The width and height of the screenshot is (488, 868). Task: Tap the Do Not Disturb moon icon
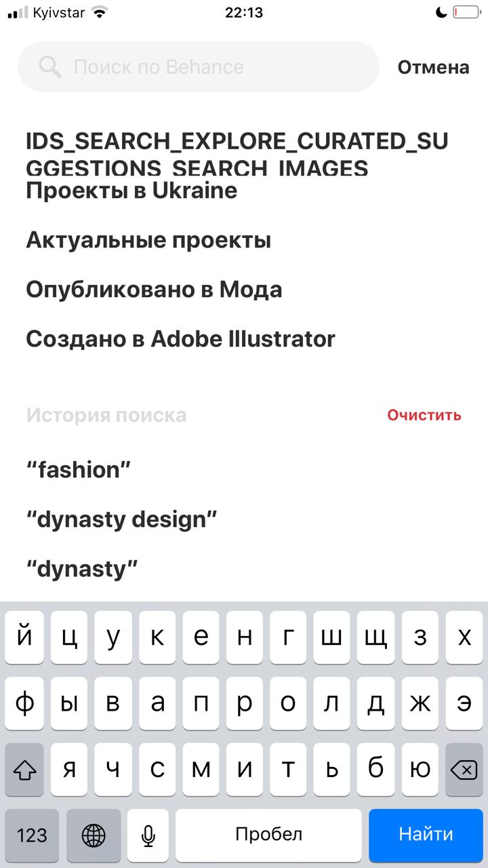441,12
